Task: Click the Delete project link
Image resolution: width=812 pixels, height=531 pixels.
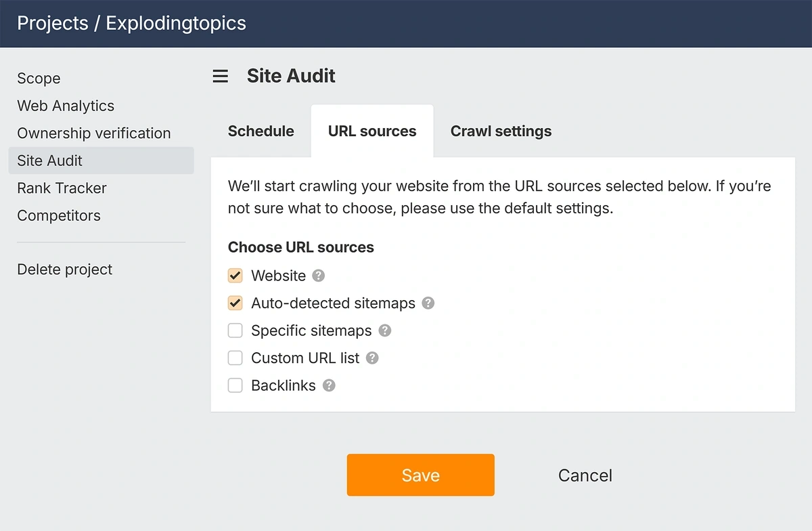Action: pos(65,270)
